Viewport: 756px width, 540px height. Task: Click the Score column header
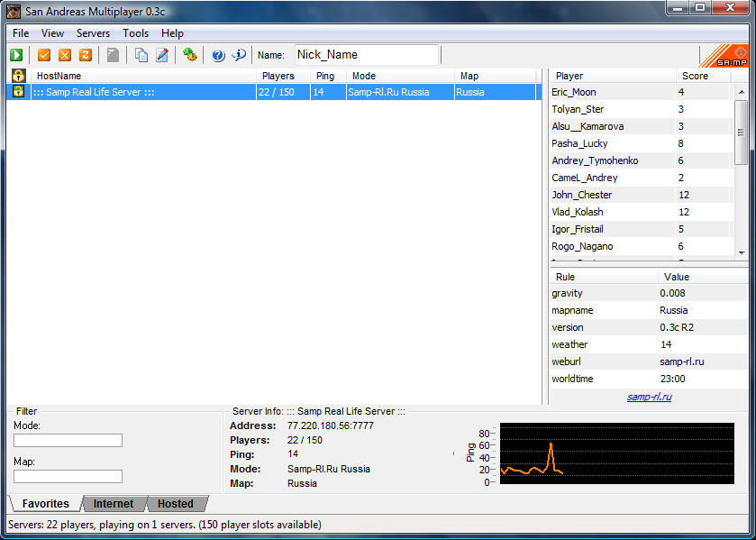point(703,76)
